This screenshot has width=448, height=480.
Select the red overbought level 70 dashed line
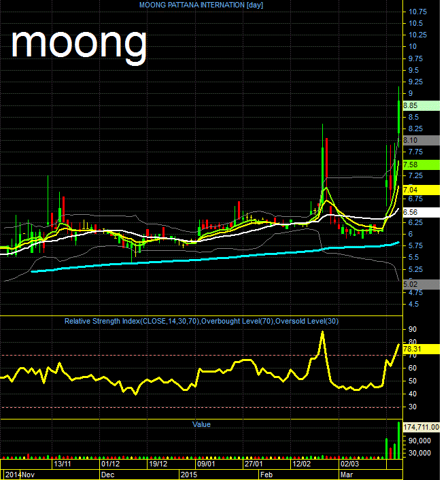pyautogui.click(x=201, y=356)
